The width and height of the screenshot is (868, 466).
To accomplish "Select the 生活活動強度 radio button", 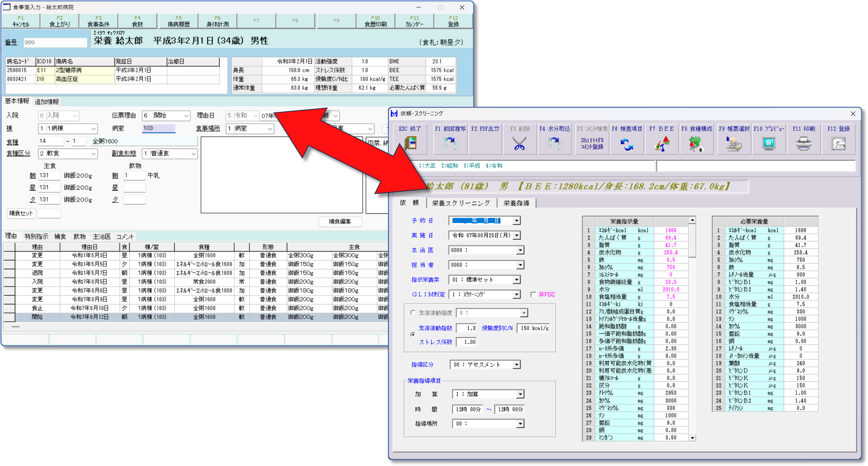I will pos(413,313).
